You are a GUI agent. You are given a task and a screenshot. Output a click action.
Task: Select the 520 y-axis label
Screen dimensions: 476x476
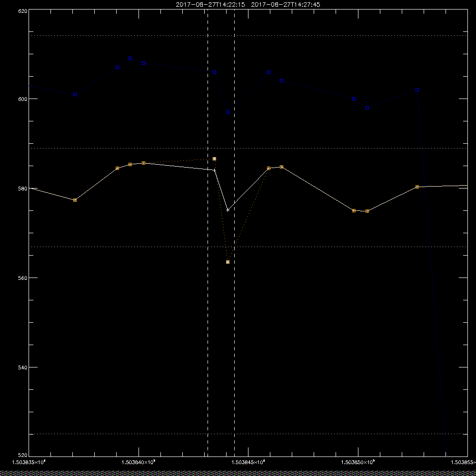[23, 455]
